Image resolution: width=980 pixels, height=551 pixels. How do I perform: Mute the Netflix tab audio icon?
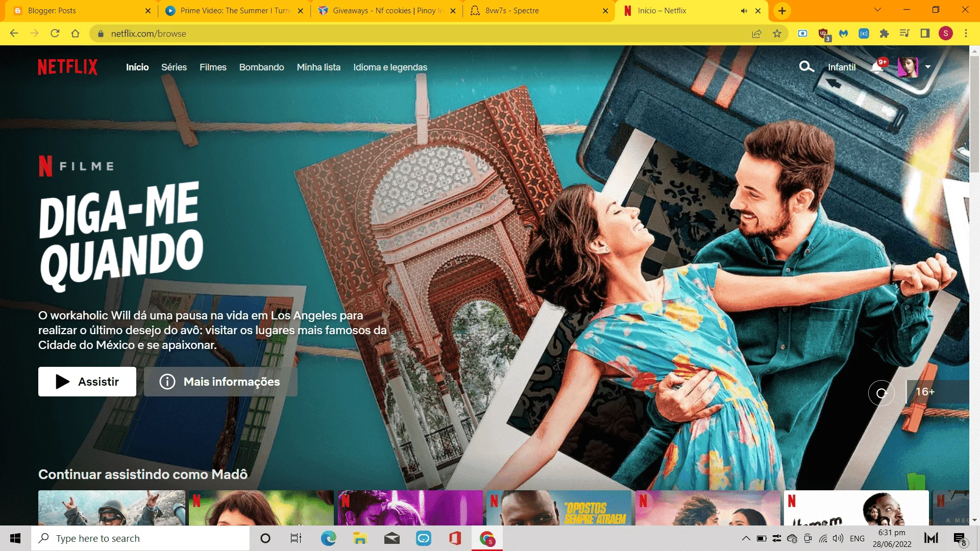[x=744, y=11]
